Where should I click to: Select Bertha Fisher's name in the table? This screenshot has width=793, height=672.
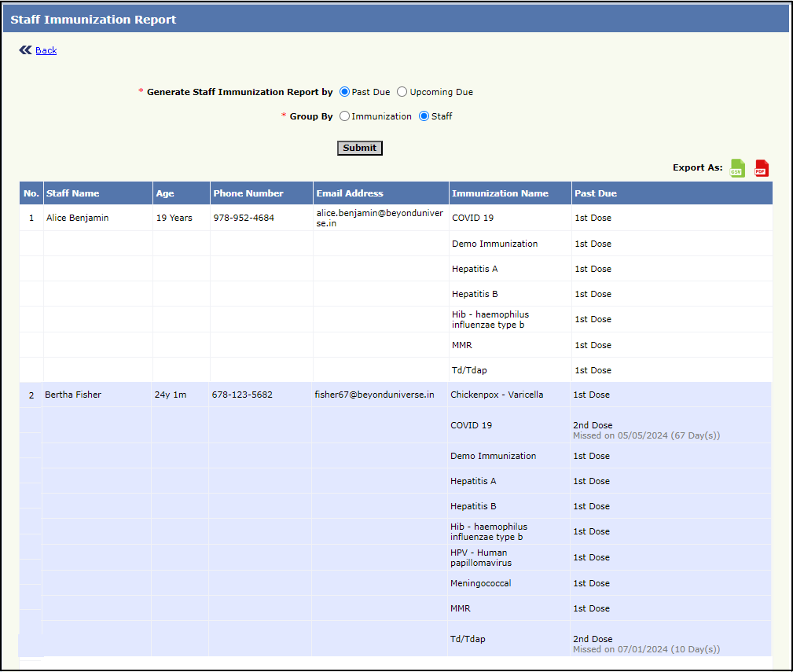(x=73, y=395)
